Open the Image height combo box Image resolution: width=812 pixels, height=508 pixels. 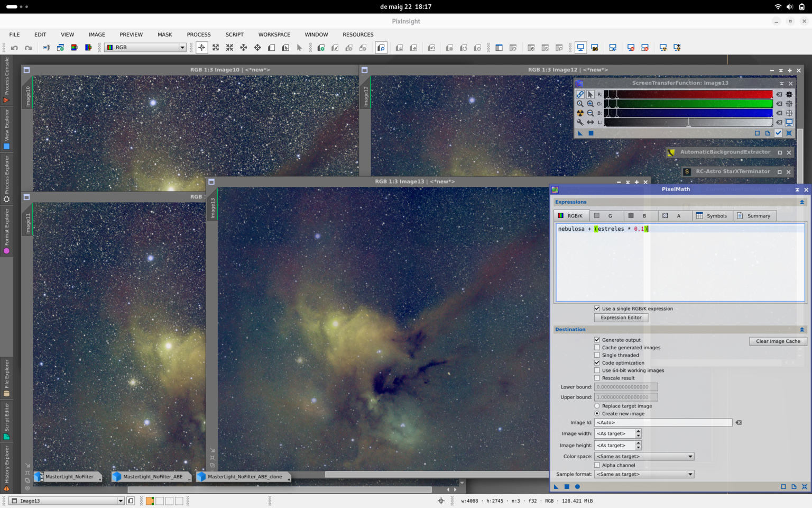click(617, 446)
